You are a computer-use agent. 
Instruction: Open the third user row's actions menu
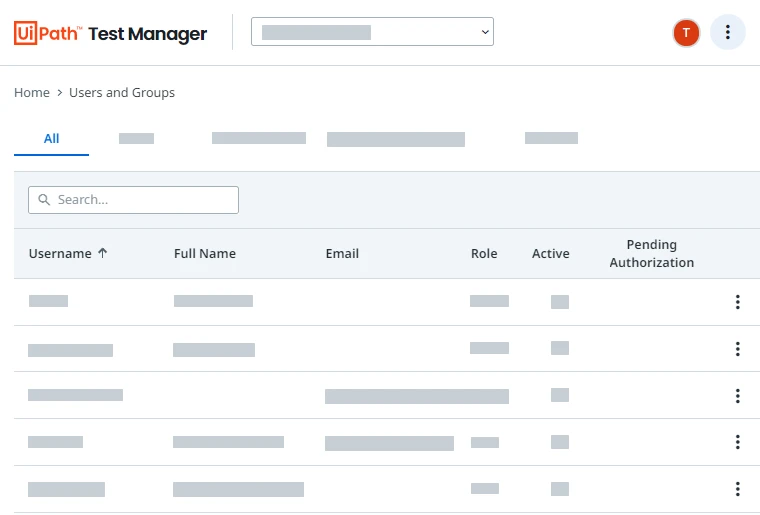pos(737,396)
